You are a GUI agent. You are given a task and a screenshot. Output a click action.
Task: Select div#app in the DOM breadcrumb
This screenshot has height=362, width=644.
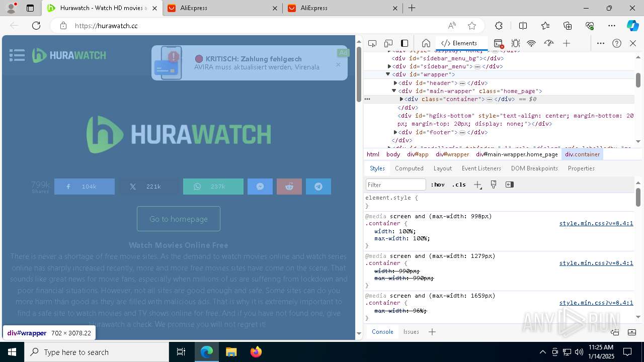coord(418,154)
